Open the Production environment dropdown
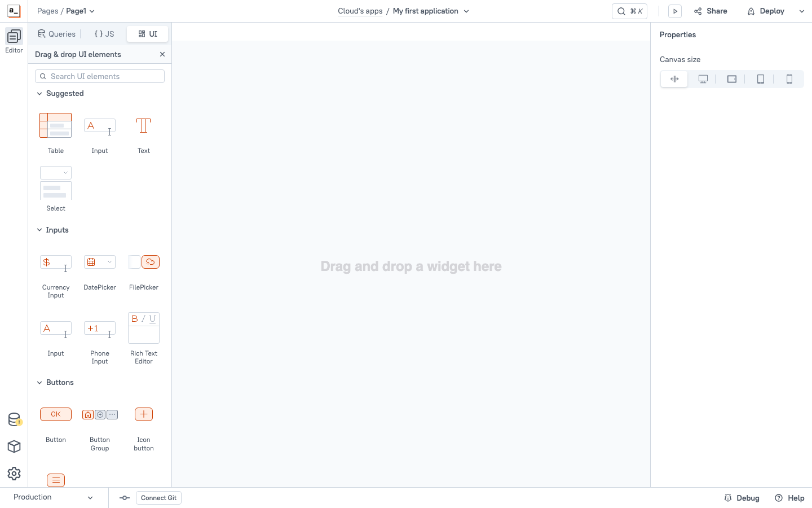Image resolution: width=812 pixels, height=508 pixels. [54, 497]
